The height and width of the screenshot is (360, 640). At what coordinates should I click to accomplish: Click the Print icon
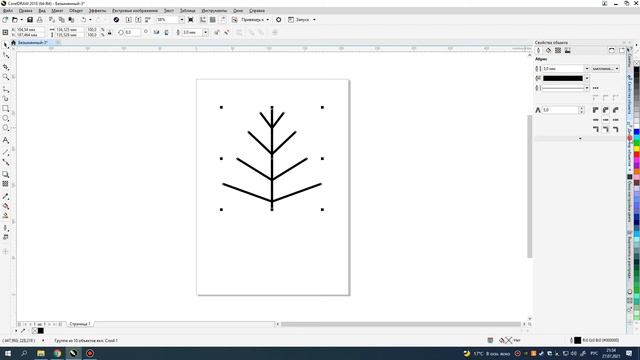coord(40,20)
